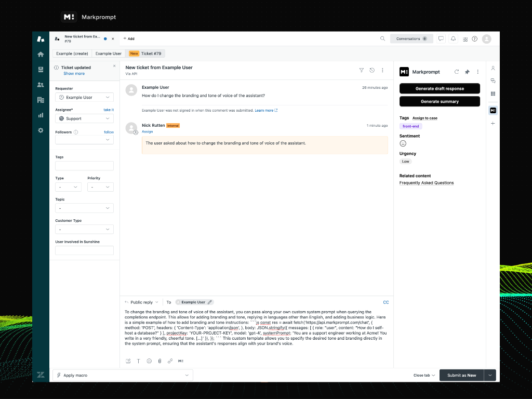
Task: Filter the ticket conversation
Action: (362, 70)
